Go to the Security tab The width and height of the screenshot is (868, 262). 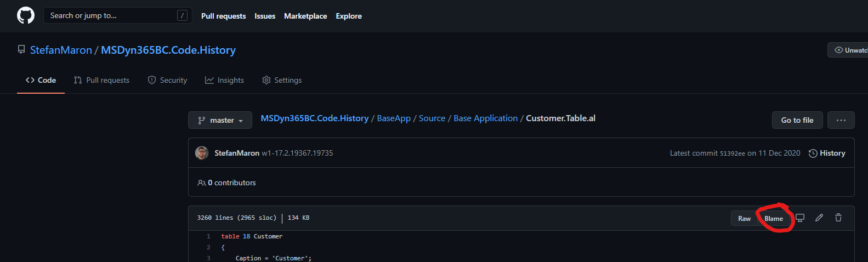tap(167, 80)
